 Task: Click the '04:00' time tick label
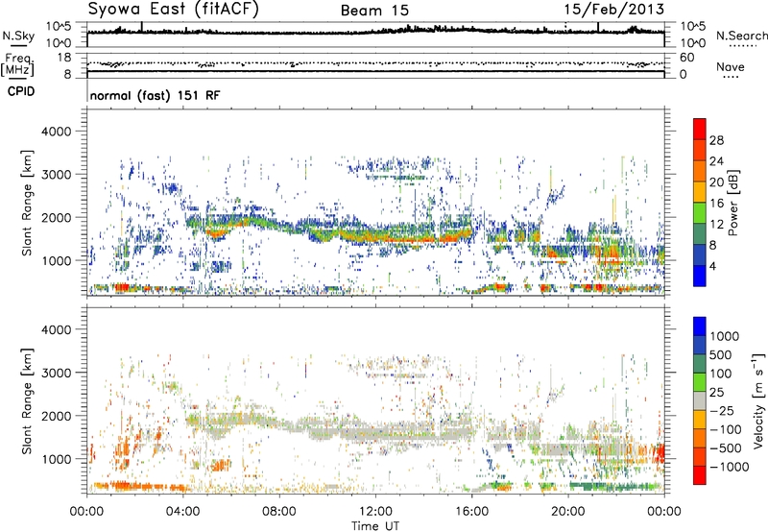(182, 512)
